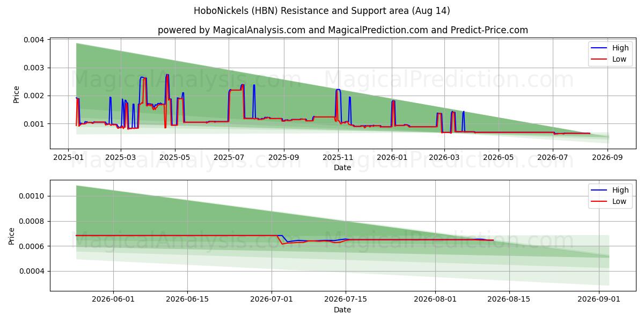Select the Date axis label of top chart
Screen dimensions: 644x322
click(x=342, y=167)
